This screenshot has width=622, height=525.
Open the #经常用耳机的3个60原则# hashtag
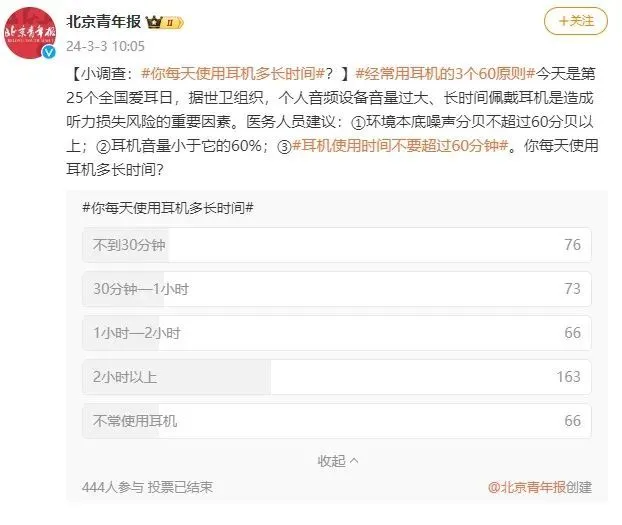point(431,72)
